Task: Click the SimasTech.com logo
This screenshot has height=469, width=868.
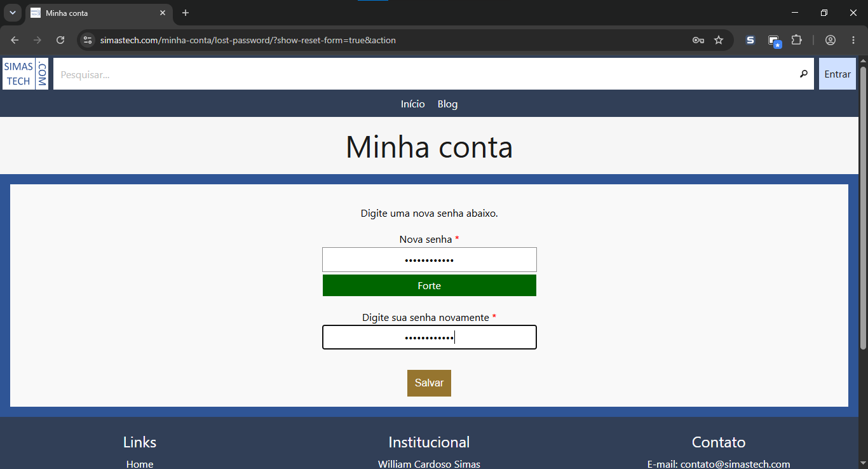Action: click(x=25, y=74)
